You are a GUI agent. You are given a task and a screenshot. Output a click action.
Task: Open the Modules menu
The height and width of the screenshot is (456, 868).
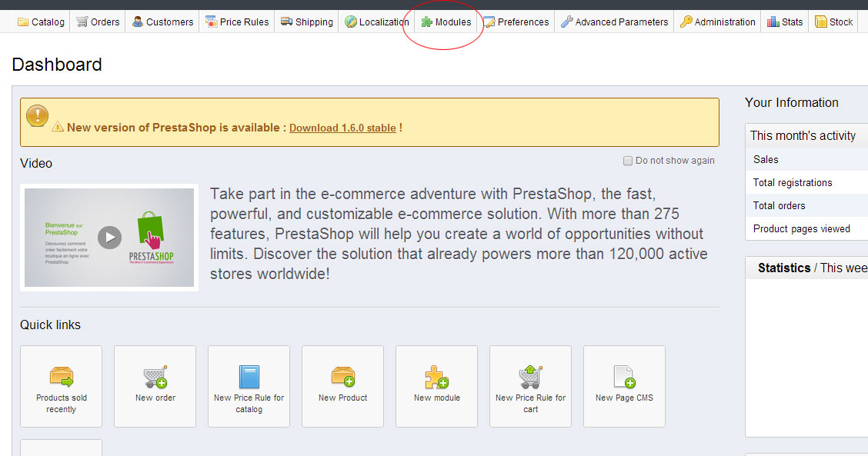[446, 22]
